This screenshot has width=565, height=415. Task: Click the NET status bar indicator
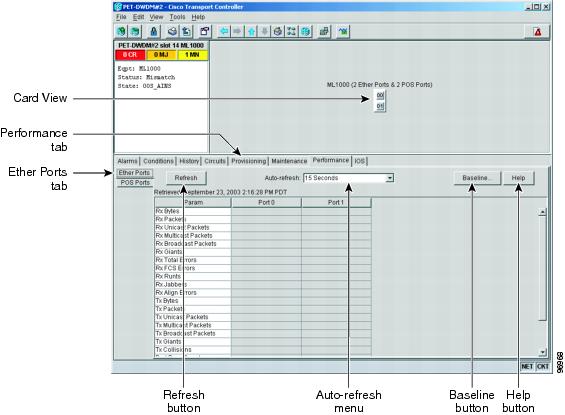coord(527,366)
